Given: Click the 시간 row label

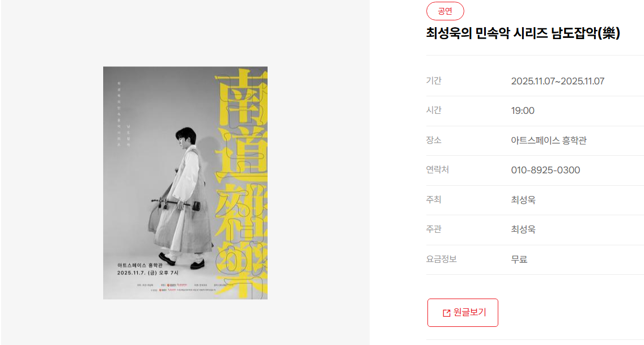Looking at the screenshot, I should tap(434, 110).
